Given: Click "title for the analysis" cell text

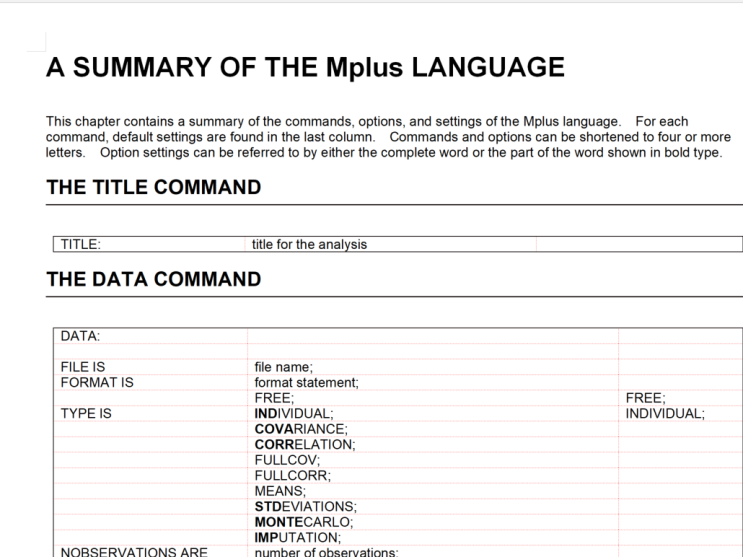Looking at the screenshot, I should point(311,243).
